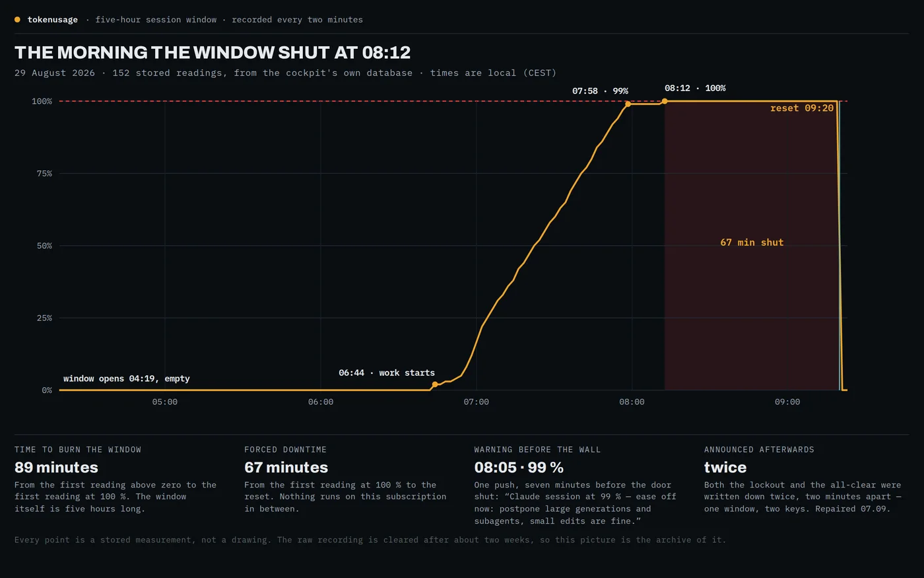Click the orange dot beside tokenusage

17,20
